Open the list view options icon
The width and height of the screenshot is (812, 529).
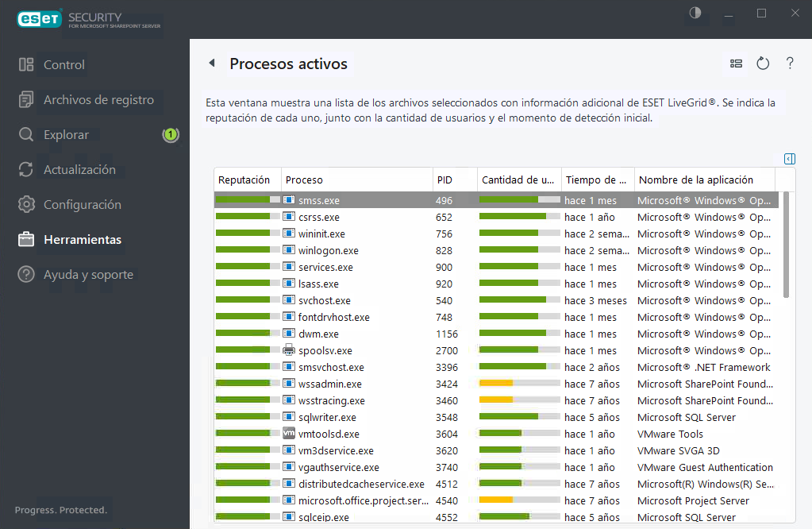click(736, 64)
